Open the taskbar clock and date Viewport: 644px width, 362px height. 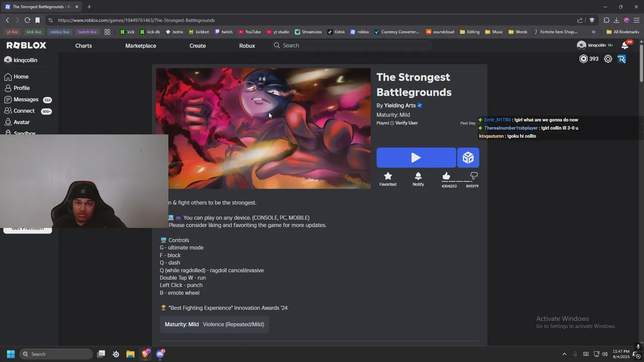tap(621, 354)
